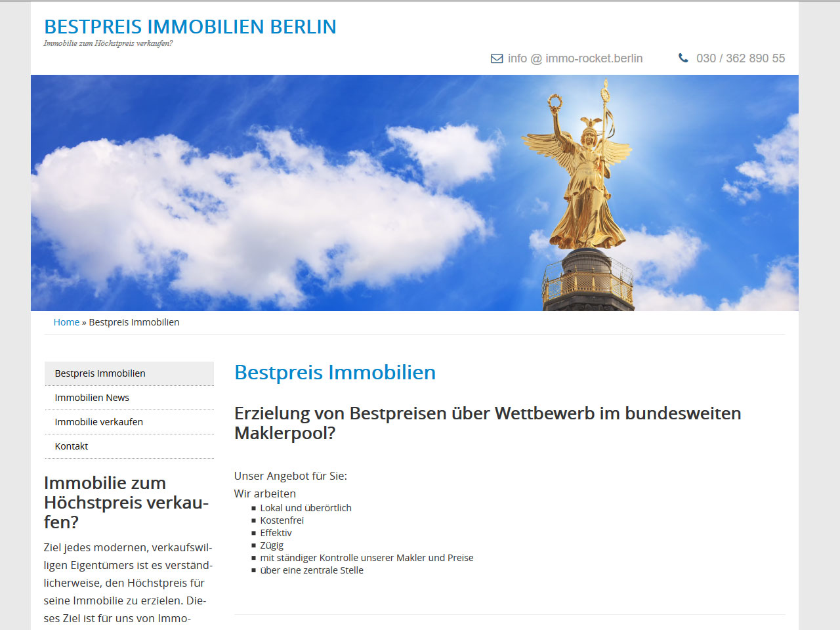Click the golden Victory statue in banner

586,177
